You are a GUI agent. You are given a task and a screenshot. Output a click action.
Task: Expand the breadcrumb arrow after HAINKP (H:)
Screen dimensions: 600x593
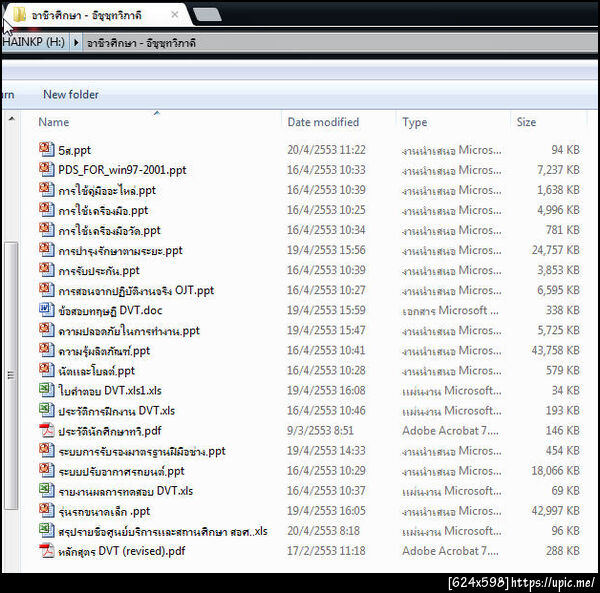(76, 42)
